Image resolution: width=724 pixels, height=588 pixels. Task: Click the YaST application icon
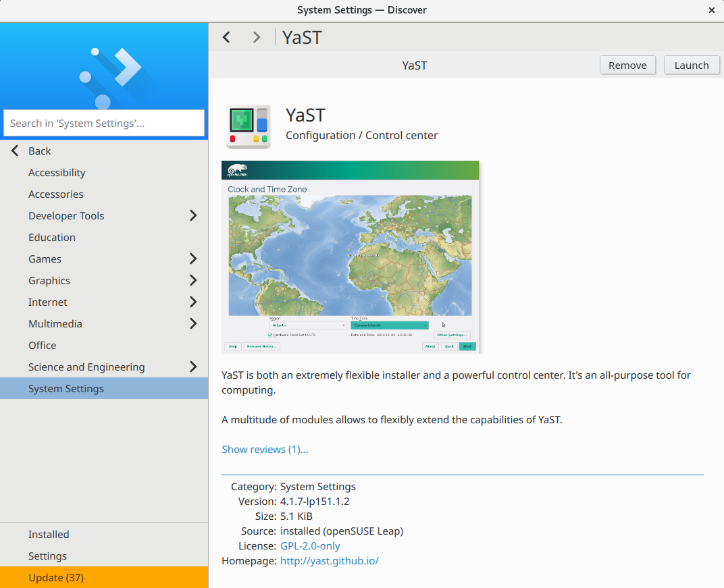point(248,126)
